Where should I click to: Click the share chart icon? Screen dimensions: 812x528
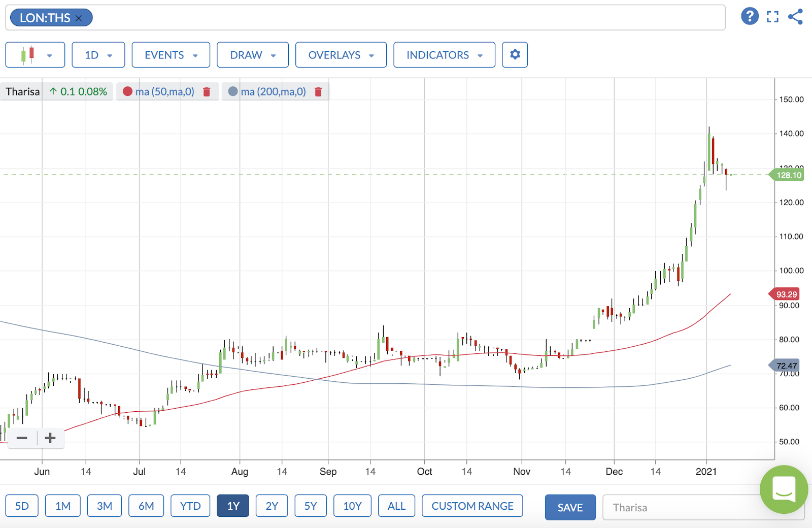795,16
